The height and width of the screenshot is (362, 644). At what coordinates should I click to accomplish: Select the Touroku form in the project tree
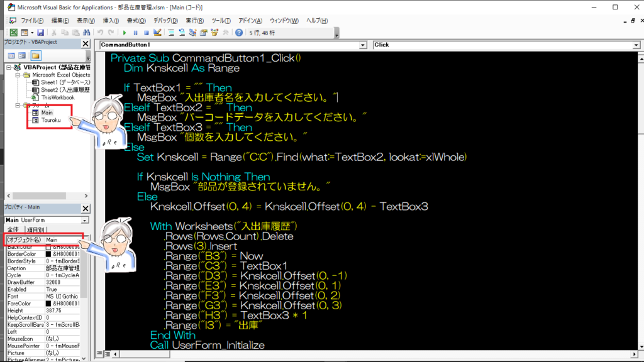tap(52, 120)
